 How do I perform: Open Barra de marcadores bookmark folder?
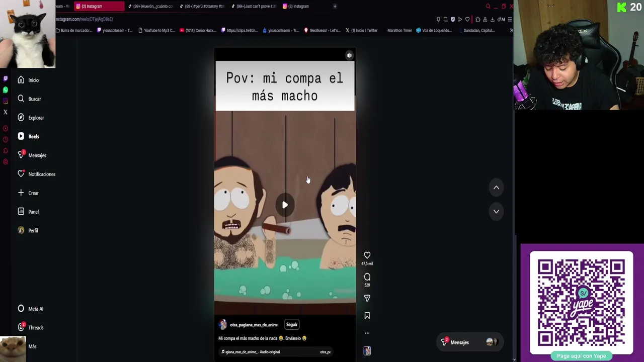point(74,31)
